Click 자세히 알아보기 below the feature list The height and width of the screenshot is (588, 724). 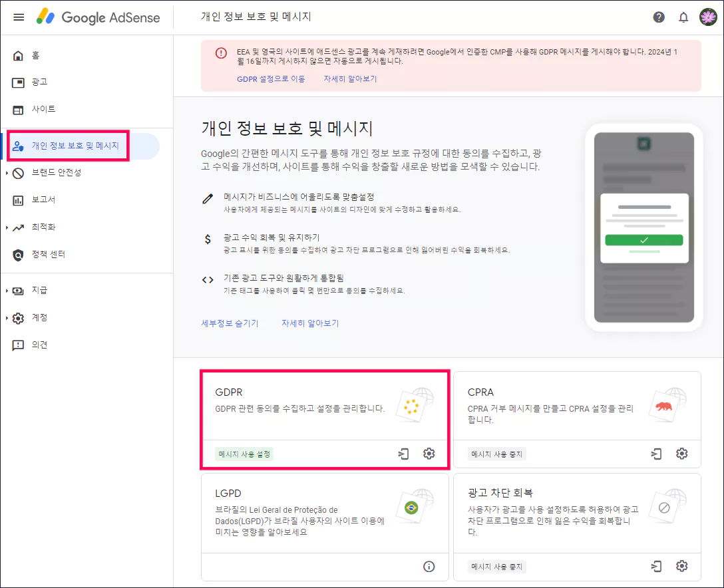pyautogui.click(x=310, y=323)
